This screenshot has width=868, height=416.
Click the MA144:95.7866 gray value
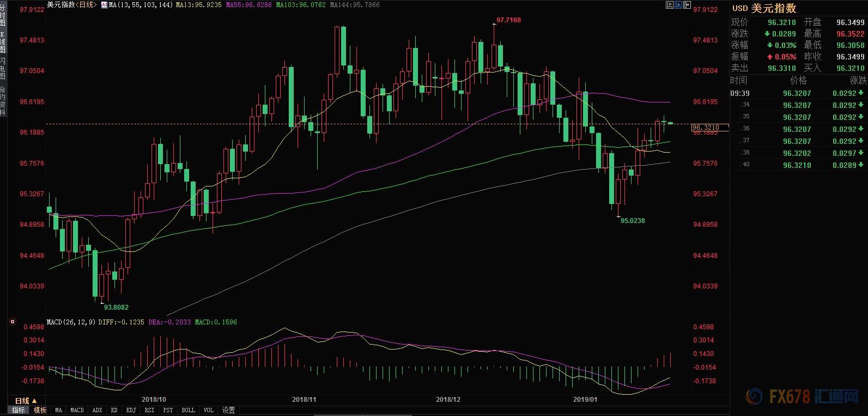[x=355, y=5]
